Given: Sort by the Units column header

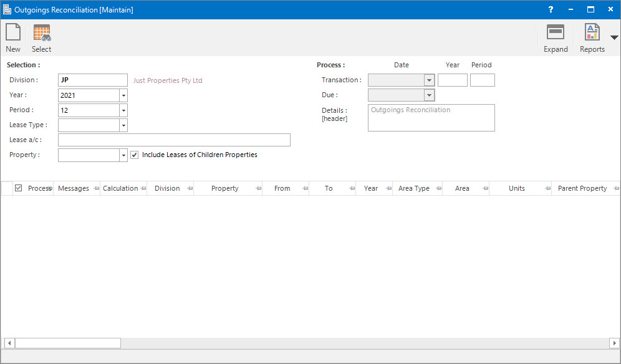Looking at the screenshot, I should (x=516, y=188).
